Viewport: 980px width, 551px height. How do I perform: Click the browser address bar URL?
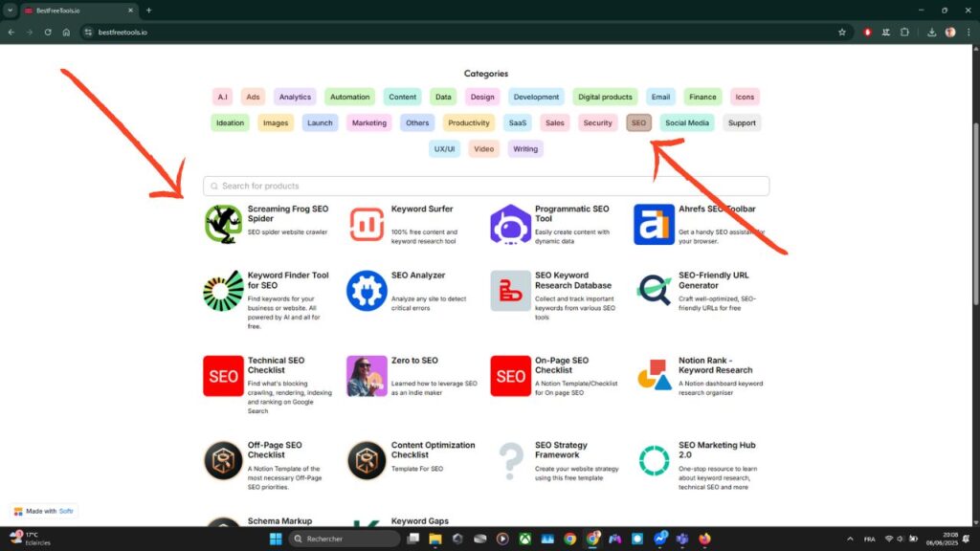122,32
